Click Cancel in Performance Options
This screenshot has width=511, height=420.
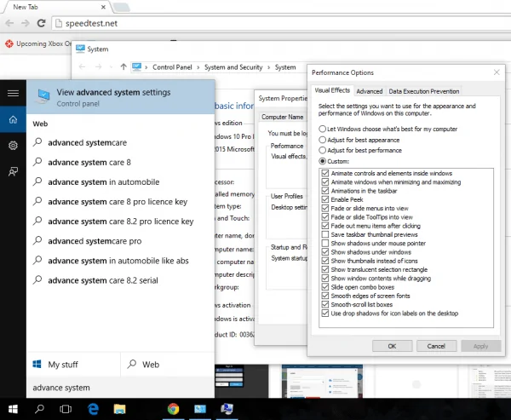tap(436, 346)
